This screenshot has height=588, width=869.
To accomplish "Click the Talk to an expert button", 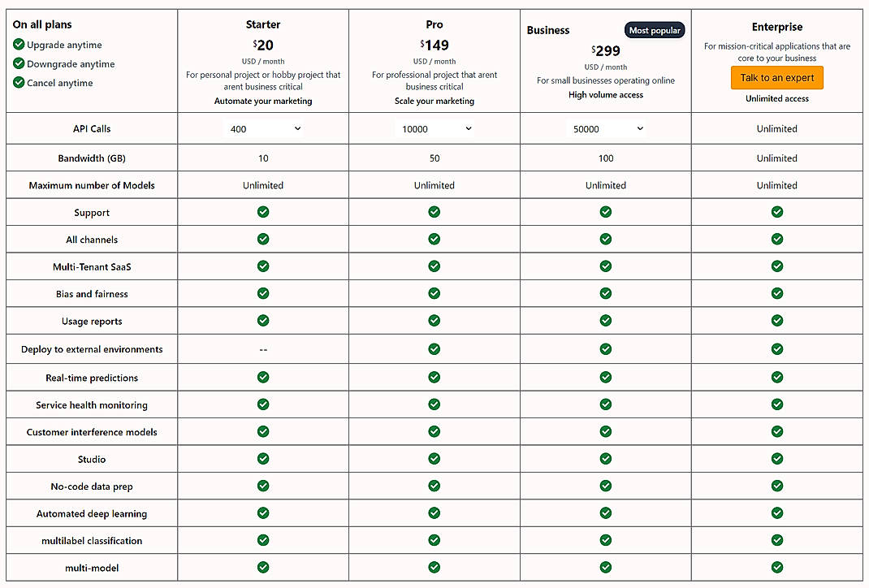I will pos(777,78).
